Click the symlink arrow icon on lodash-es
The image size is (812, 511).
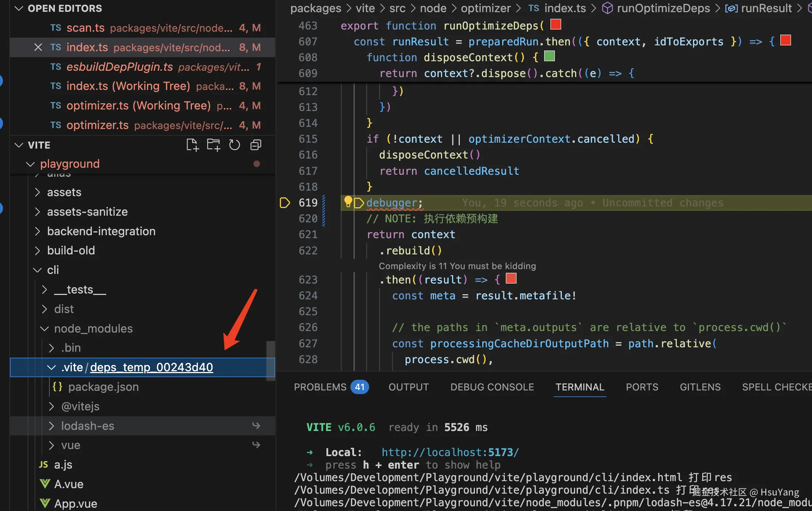pyautogui.click(x=256, y=426)
